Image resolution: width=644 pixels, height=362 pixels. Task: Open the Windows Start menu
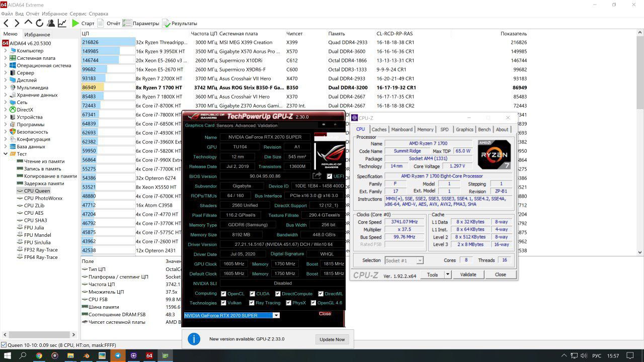9,355
